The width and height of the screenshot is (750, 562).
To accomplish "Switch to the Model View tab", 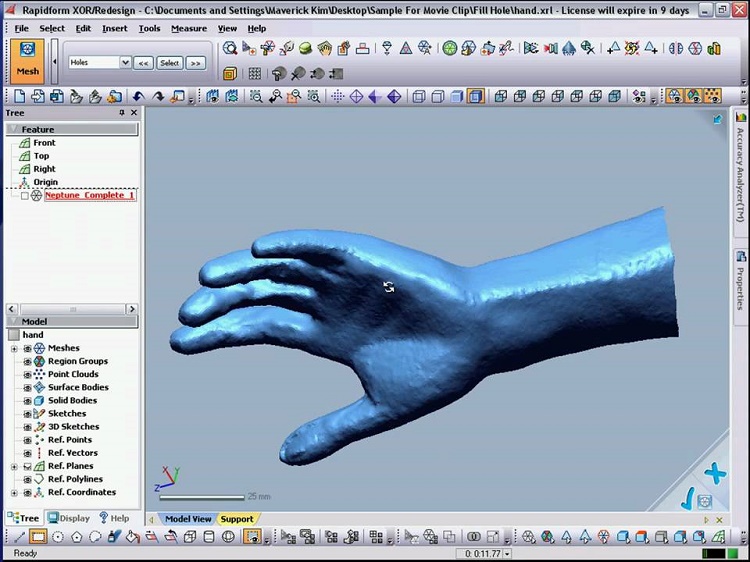I will tap(188, 519).
